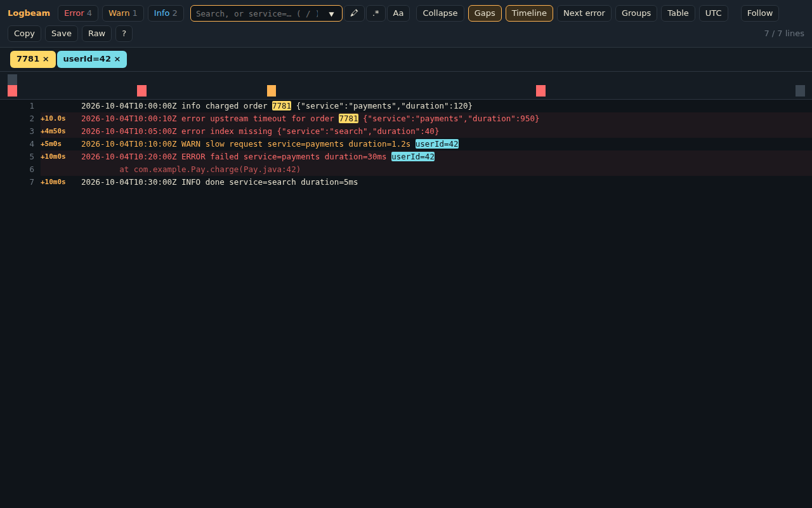Screen dimensions: 812x508
Task: Select the stack trace log line 6
Action: tap(426, 170)
